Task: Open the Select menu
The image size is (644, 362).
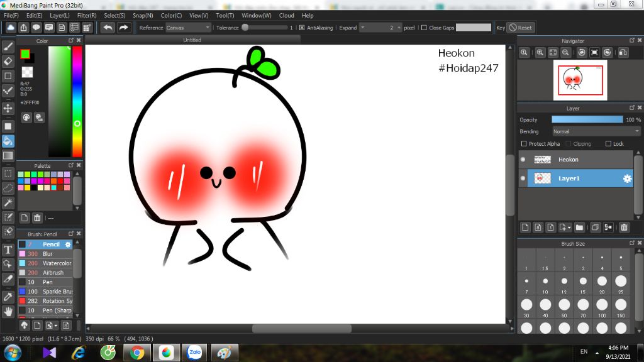Action: [x=114, y=15]
